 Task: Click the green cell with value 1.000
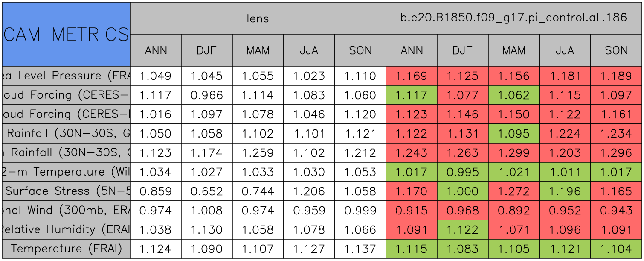tap(462, 191)
